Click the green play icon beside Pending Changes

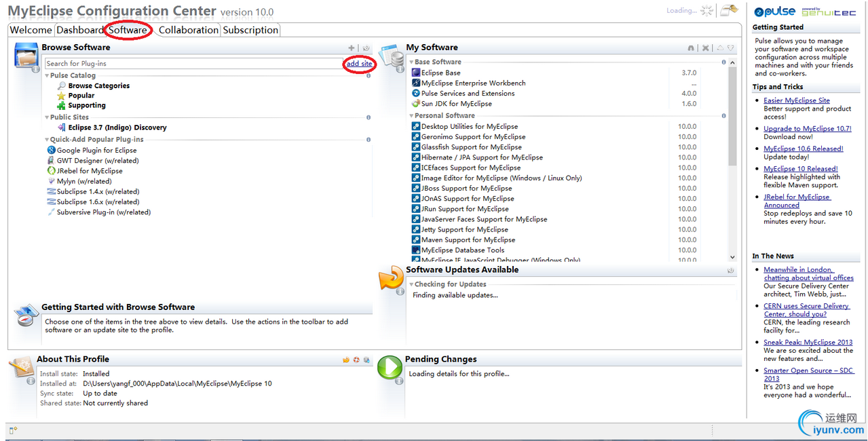[390, 368]
